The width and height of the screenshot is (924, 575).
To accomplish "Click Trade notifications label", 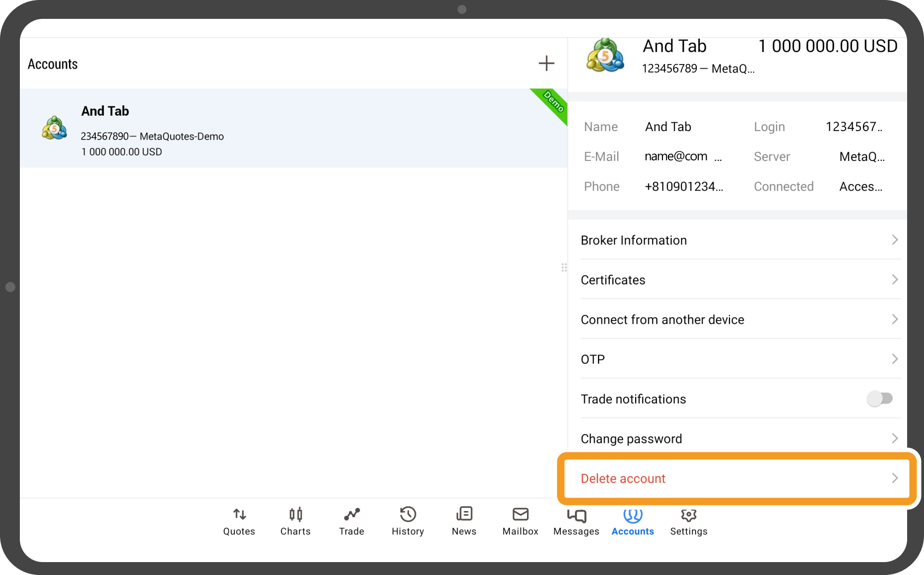I will click(x=633, y=399).
